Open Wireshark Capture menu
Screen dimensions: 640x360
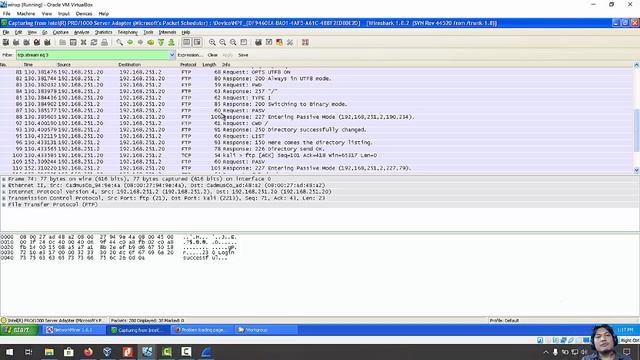[x=60, y=32]
